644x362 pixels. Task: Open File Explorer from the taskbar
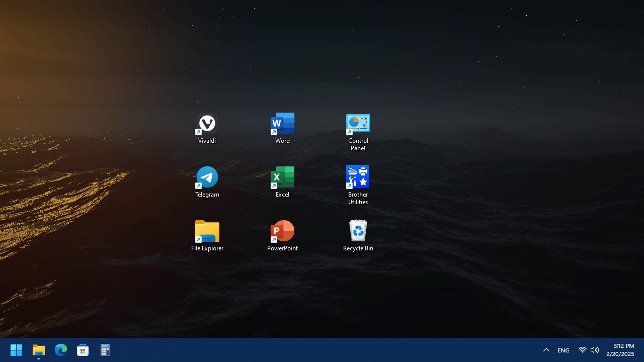(39, 350)
